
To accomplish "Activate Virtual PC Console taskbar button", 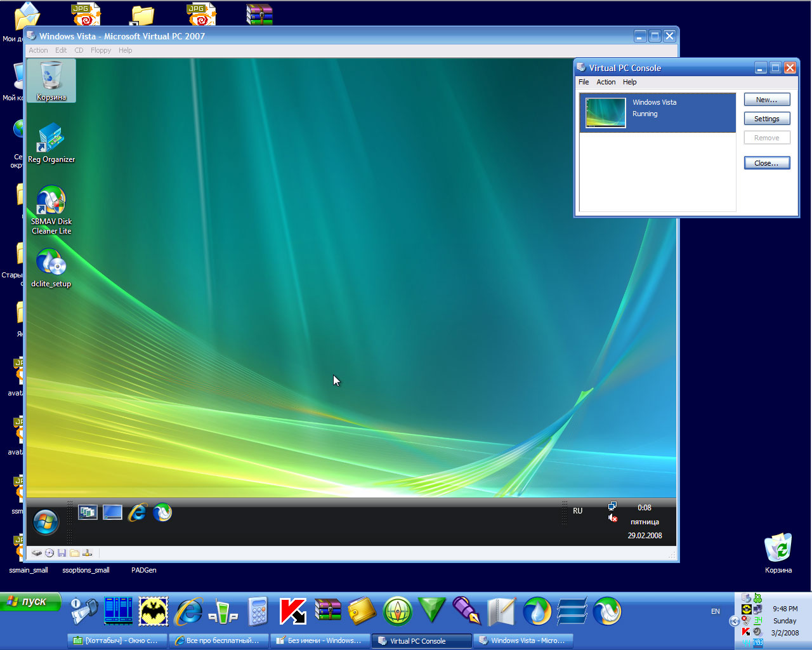I will [422, 640].
